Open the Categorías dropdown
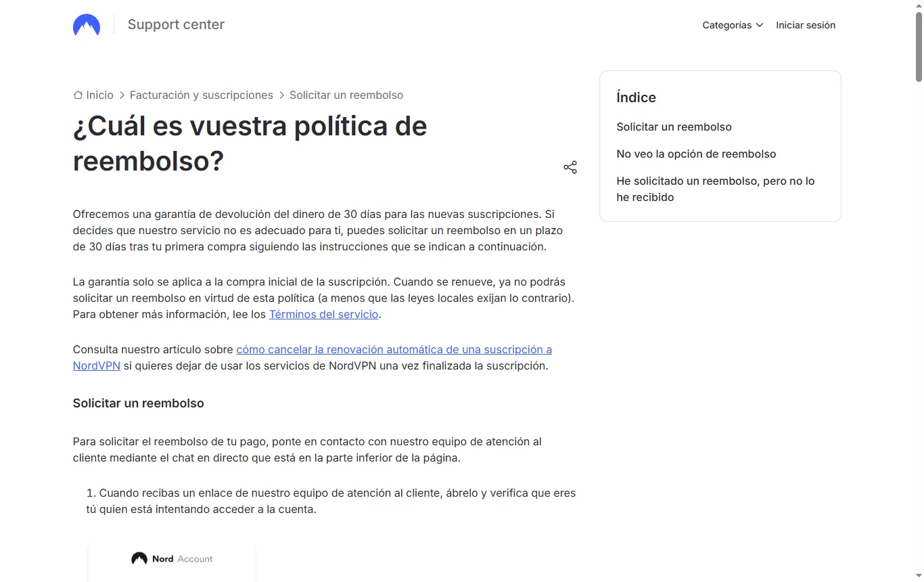 [x=733, y=25]
